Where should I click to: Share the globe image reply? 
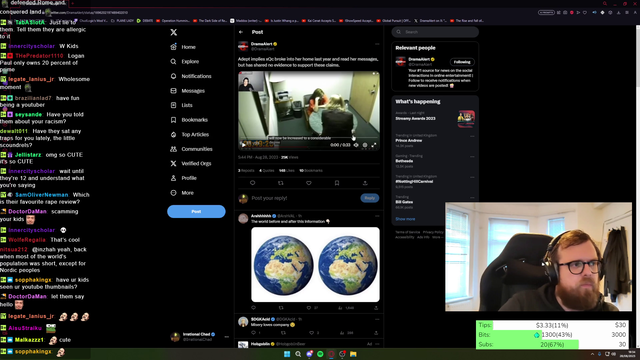pos(376,308)
